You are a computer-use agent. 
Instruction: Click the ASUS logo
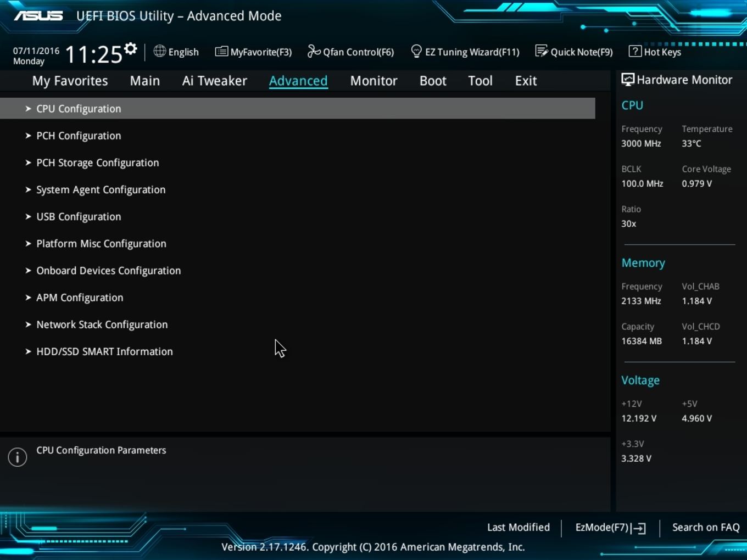38,15
